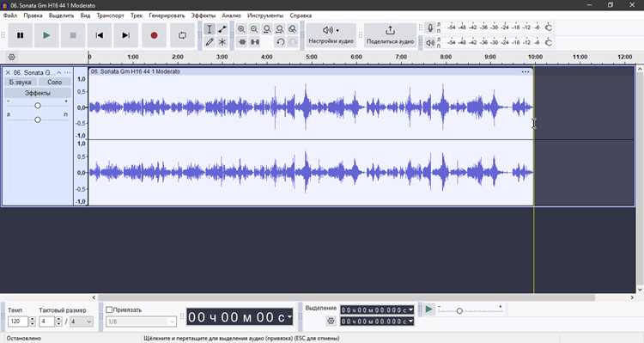The height and width of the screenshot is (343, 644).
Task: Open the Транспорт menu
Action: [x=110, y=15]
